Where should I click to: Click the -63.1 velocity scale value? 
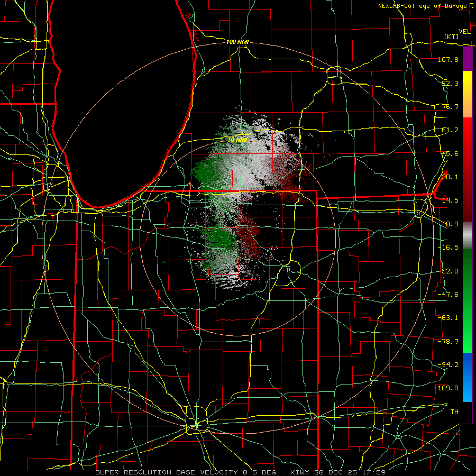(448, 318)
